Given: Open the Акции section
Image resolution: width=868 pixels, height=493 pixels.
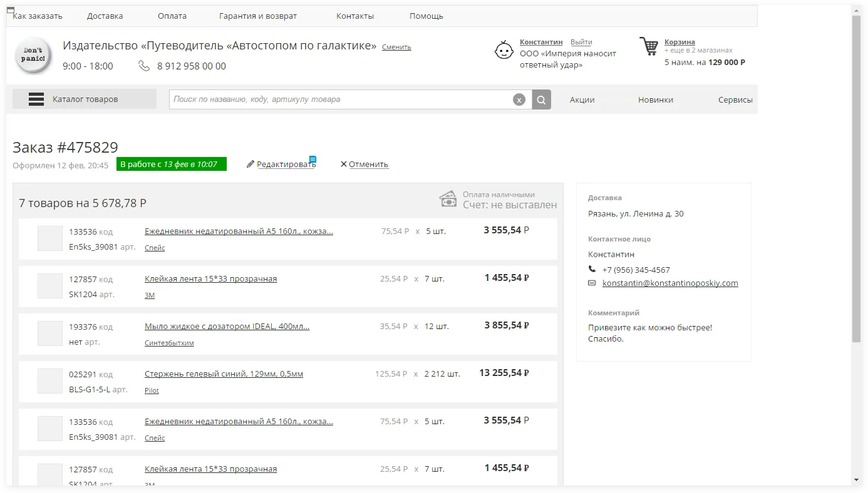Looking at the screenshot, I should coord(582,99).
